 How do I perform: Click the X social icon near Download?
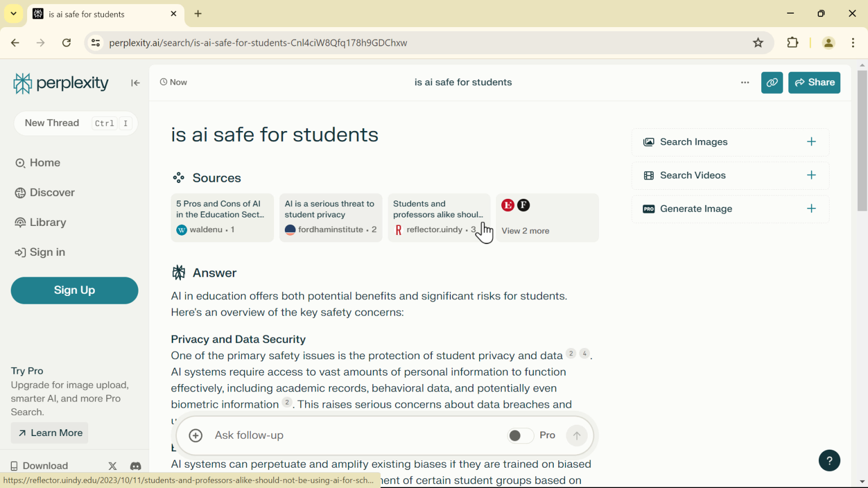tap(112, 466)
